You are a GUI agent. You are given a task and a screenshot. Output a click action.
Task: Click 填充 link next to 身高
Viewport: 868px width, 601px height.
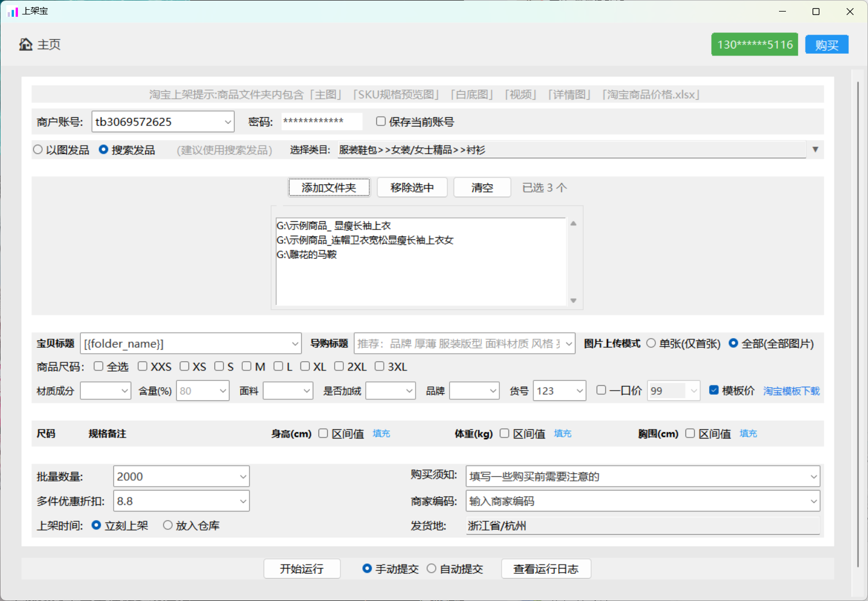(x=381, y=433)
